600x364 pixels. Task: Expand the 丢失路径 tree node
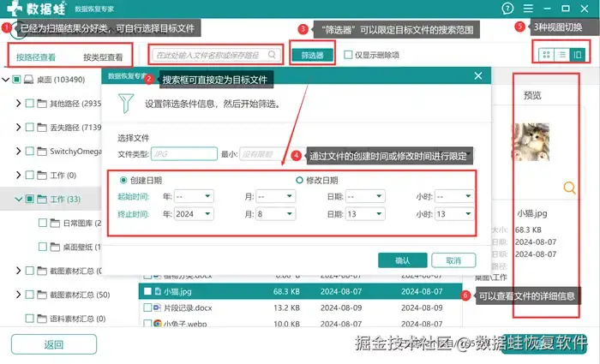18,127
